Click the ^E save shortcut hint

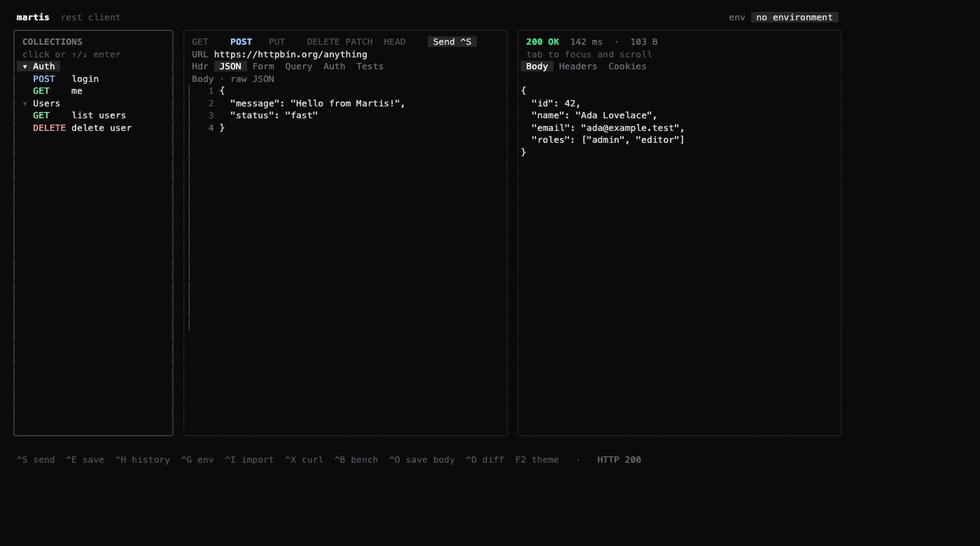click(x=85, y=460)
